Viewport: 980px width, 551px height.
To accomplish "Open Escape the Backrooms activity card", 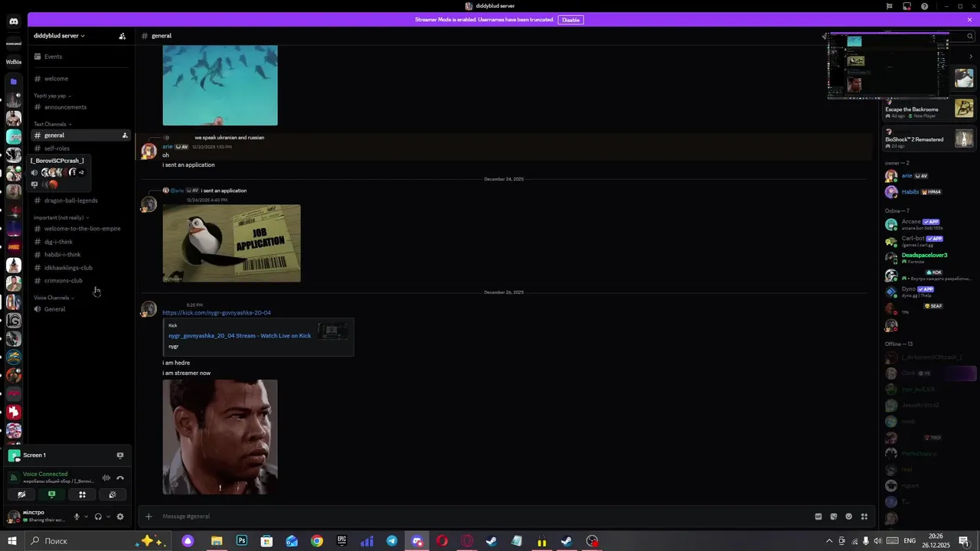I will click(x=929, y=109).
